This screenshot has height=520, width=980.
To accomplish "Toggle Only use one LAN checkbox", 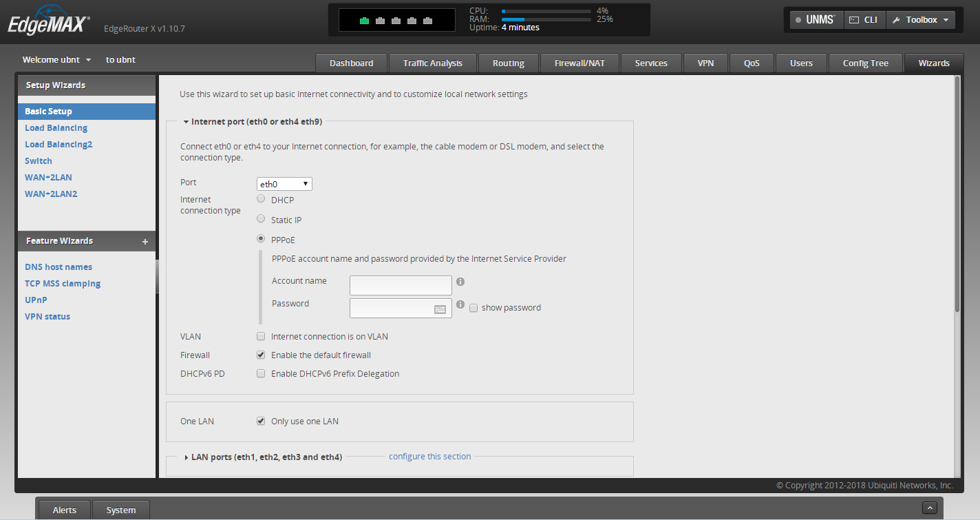I will [261, 422].
